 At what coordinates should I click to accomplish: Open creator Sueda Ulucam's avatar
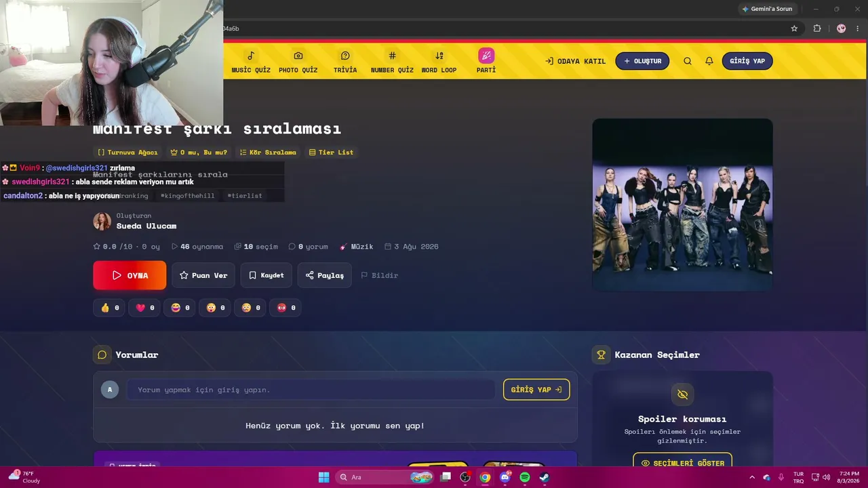(x=102, y=221)
